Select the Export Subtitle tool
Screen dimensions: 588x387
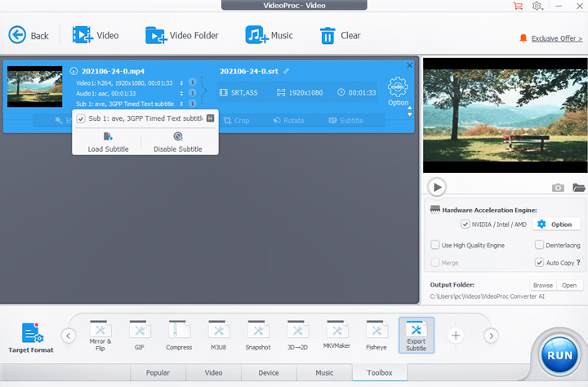coord(416,336)
